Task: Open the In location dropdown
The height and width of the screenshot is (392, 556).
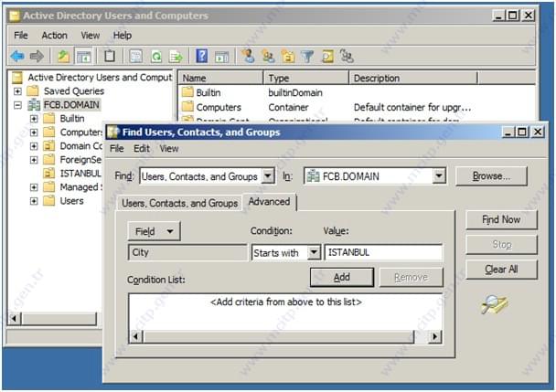Action: pyautogui.click(x=439, y=175)
